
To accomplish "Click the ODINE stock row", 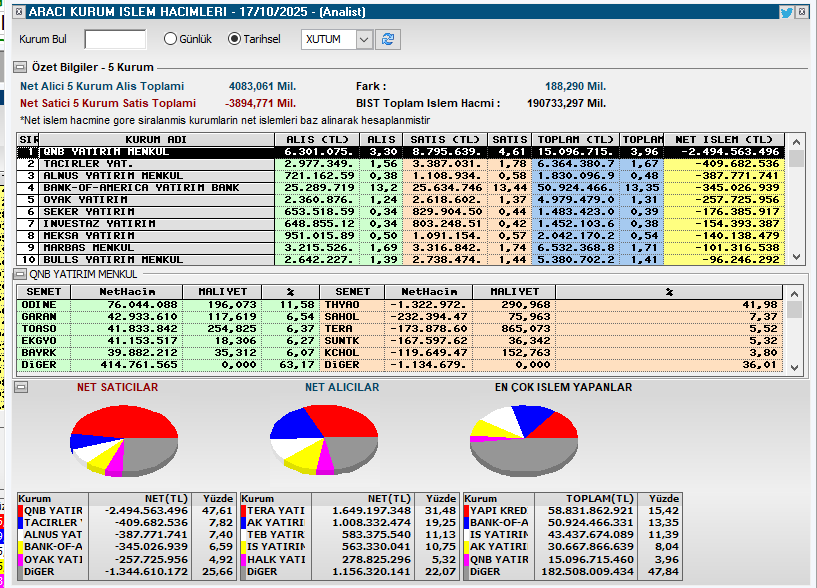I will click(168, 305).
